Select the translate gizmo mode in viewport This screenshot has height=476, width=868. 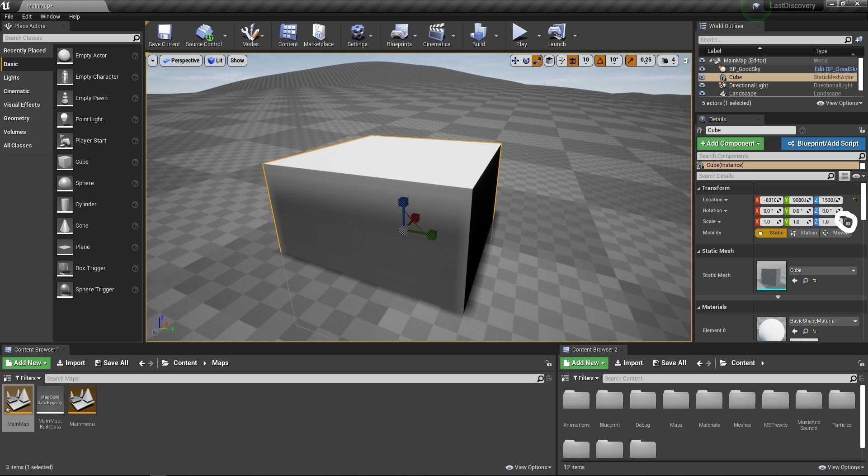tap(515, 61)
